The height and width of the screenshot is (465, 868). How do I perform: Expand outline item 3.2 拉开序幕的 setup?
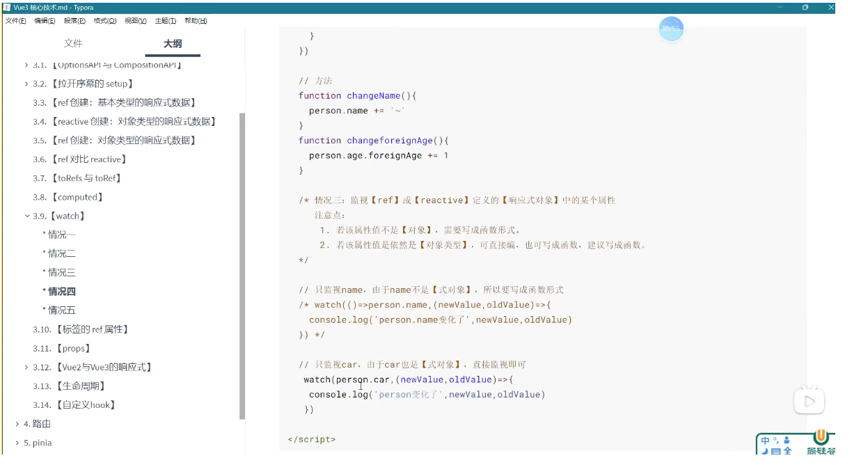pos(26,84)
